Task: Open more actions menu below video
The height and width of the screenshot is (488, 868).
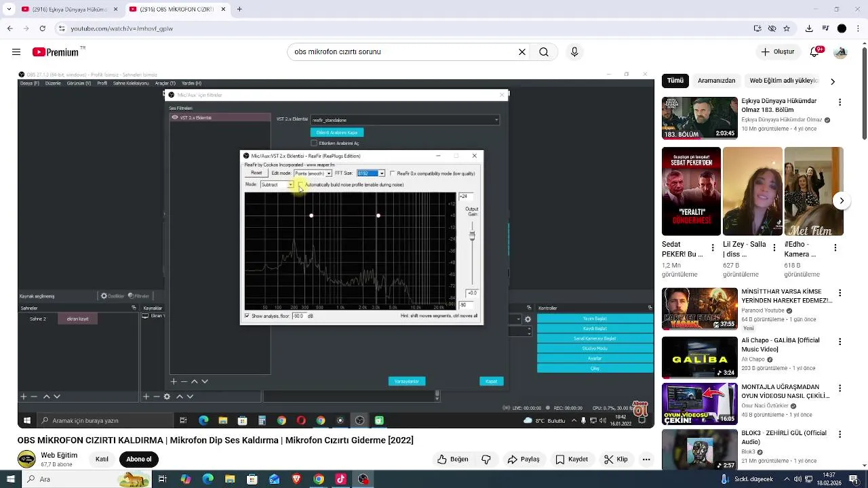Action: pos(646,459)
